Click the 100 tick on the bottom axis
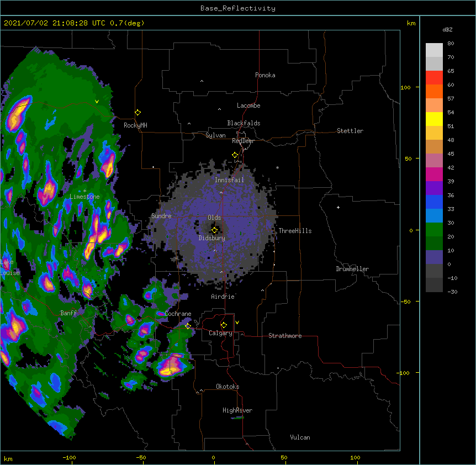476x465 pixels. 355,457
